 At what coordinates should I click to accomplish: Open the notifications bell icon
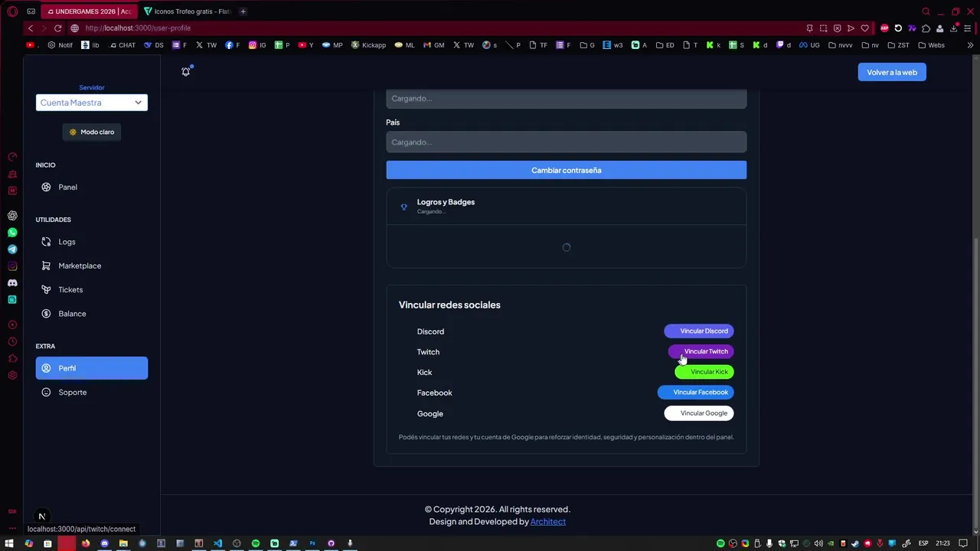coord(186,72)
